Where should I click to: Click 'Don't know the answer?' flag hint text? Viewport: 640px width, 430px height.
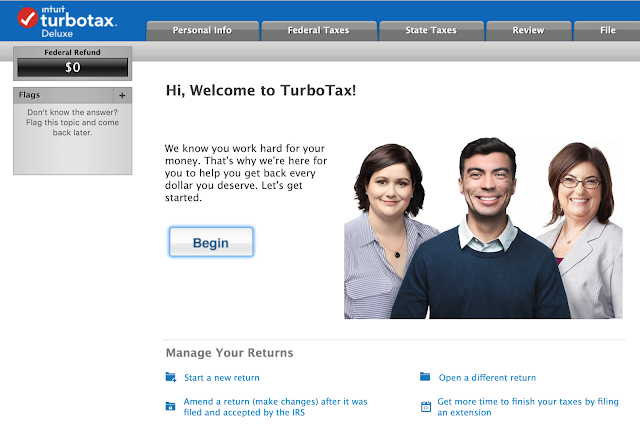pos(73,122)
